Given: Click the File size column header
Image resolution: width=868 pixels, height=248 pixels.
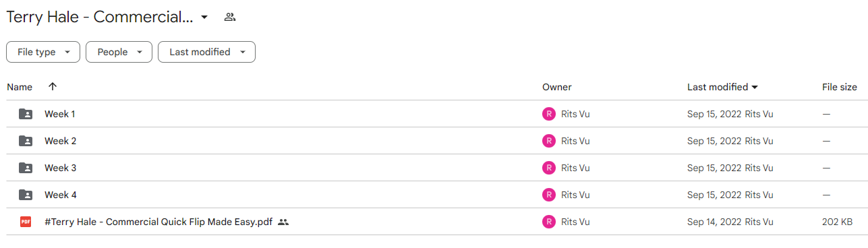Looking at the screenshot, I should [x=840, y=87].
